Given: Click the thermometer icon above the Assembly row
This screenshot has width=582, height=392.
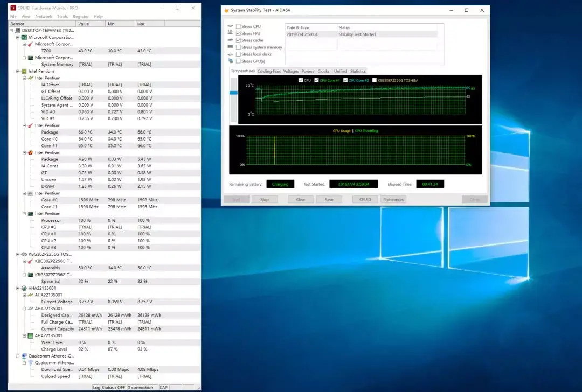Looking at the screenshot, I should tap(30, 261).
